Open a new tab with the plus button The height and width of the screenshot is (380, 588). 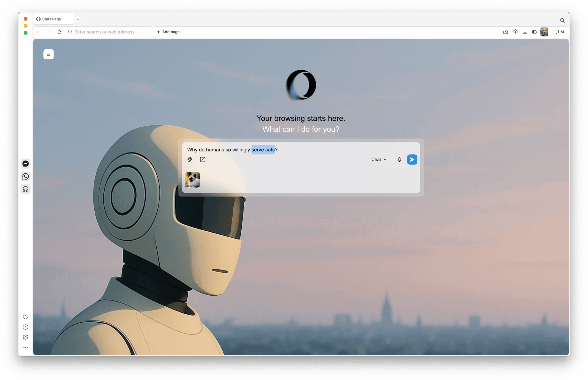pos(78,19)
